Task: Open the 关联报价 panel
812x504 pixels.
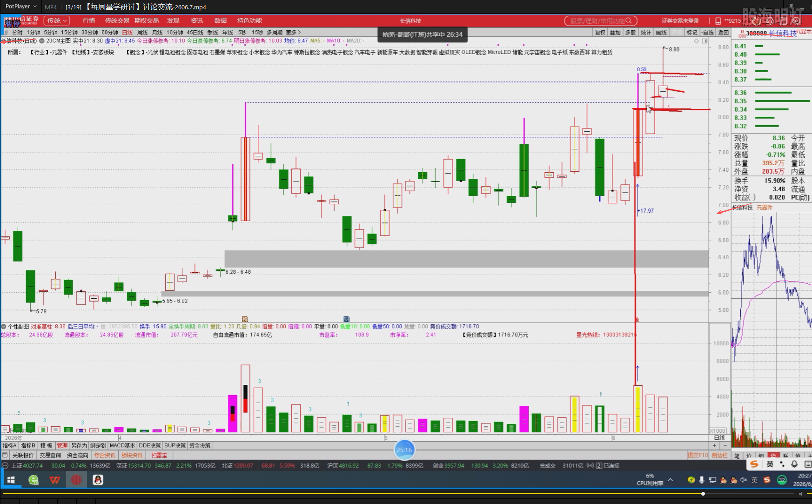Action: [x=23, y=456]
